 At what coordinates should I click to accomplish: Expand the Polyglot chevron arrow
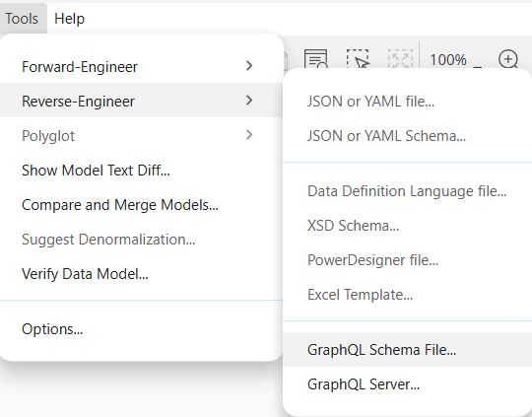tap(249, 135)
